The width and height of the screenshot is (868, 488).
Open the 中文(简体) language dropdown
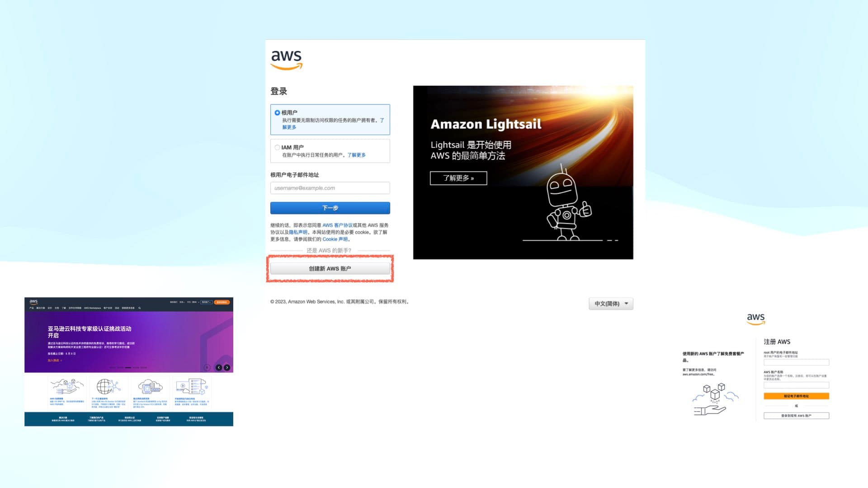[x=611, y=304]
